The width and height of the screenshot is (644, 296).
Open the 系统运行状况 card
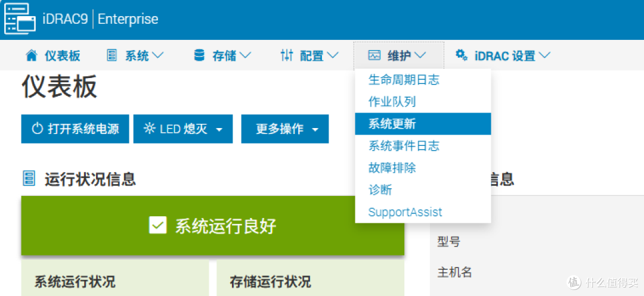[x=115, y=278]
